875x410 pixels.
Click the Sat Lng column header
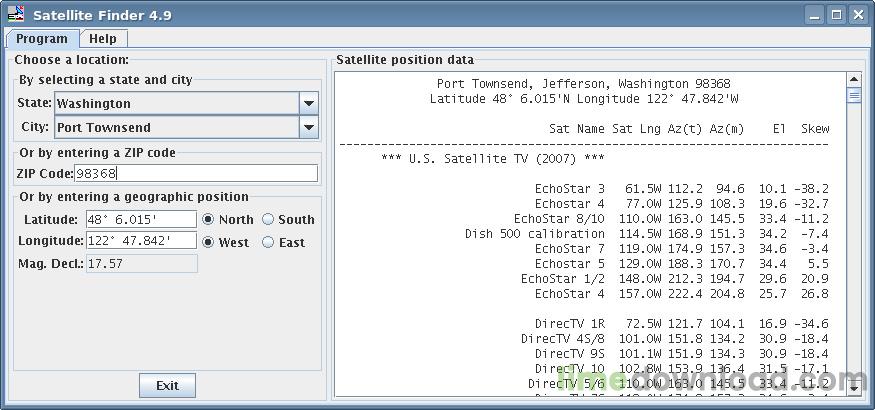(636, 129)
